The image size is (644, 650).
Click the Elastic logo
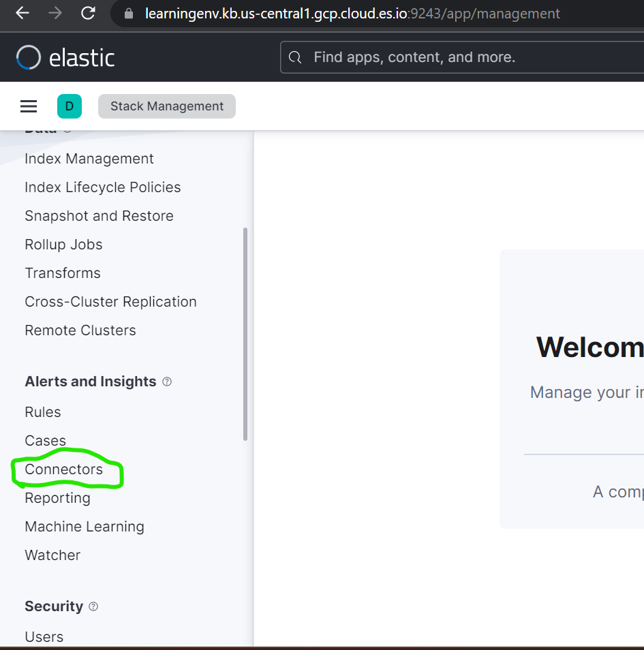(65, 58)
